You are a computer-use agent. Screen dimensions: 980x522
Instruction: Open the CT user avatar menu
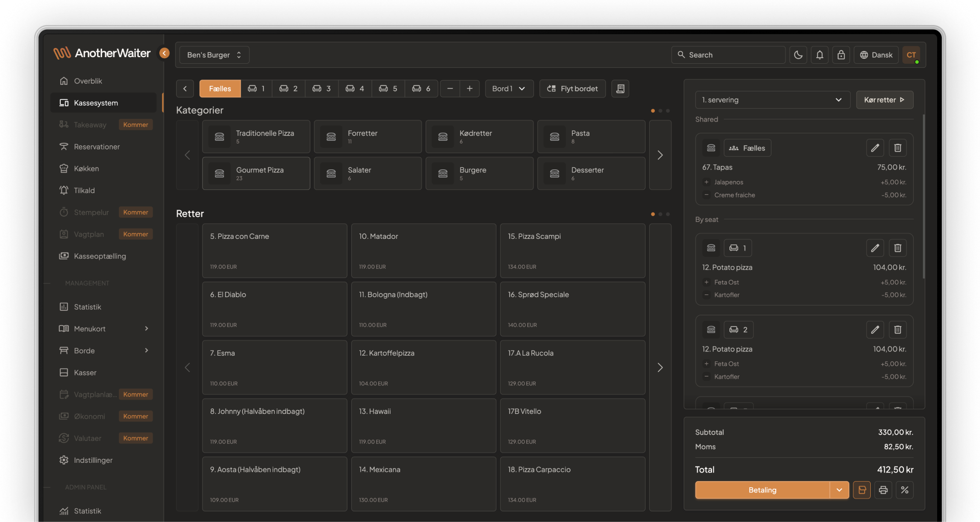pos(911,55)
